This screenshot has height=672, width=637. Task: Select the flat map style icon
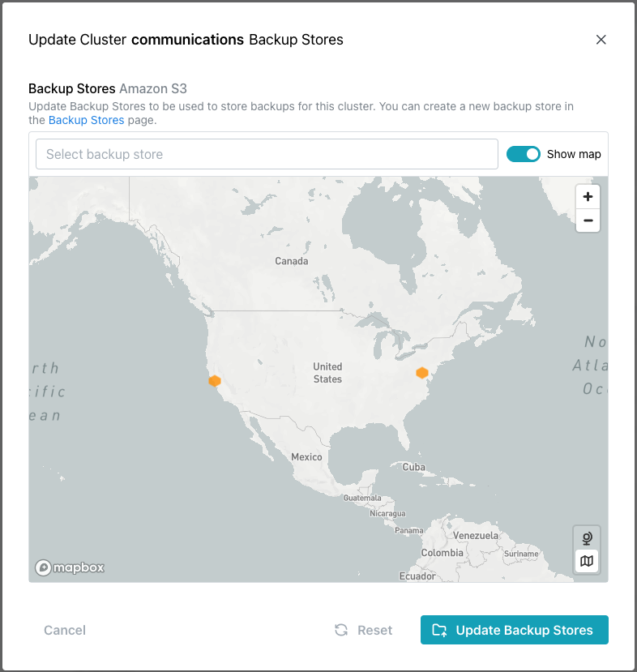[586, 561]
